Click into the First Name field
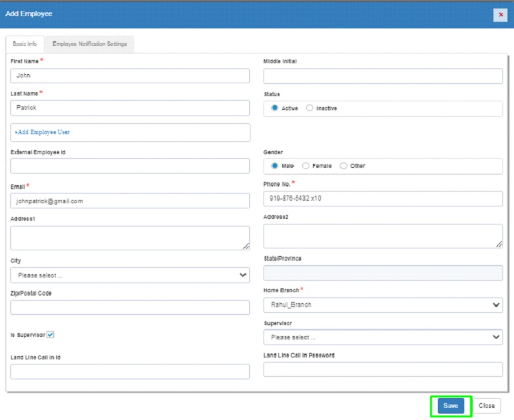 click(130, 75)
